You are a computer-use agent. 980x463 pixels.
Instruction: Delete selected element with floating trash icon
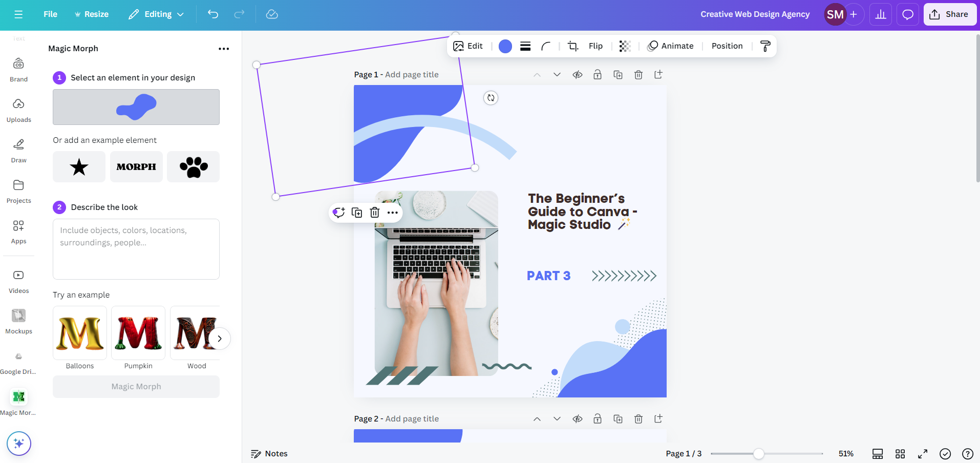pos(375,213)
